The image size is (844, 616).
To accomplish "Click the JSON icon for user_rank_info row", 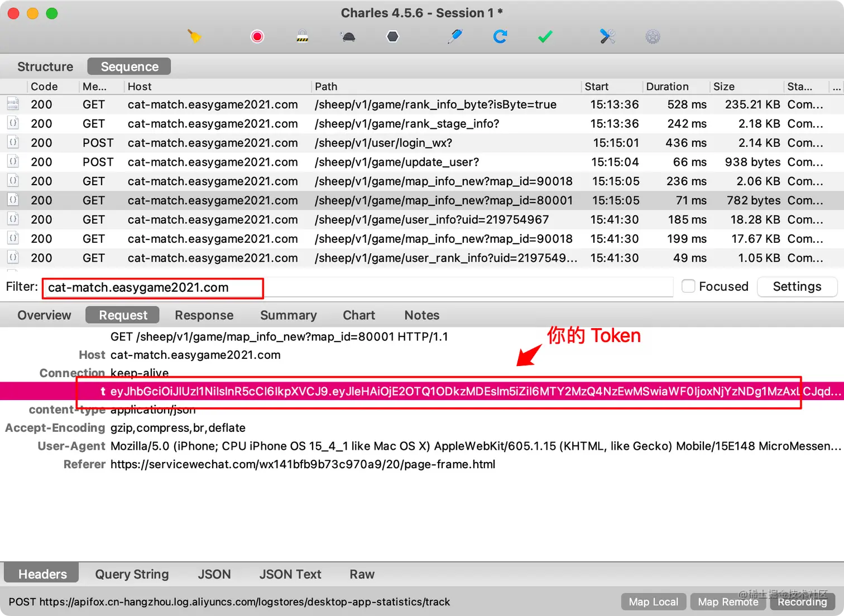I will 13,258.
